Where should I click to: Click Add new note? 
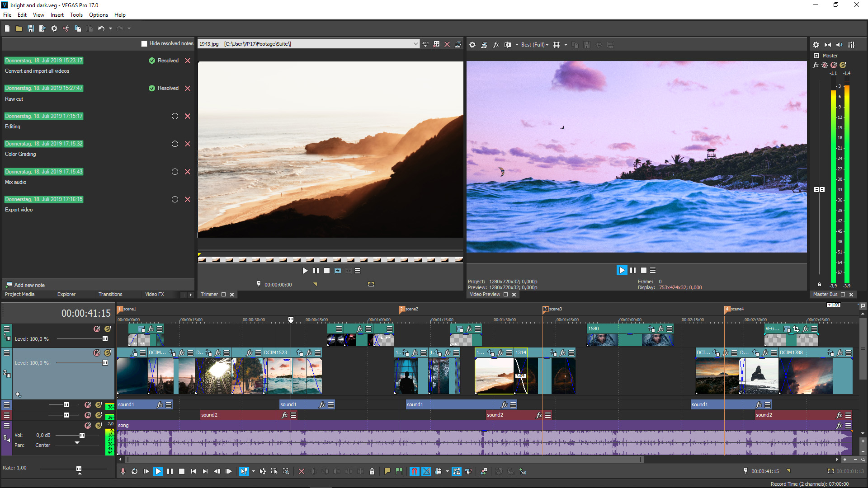[x=29, y=285]
